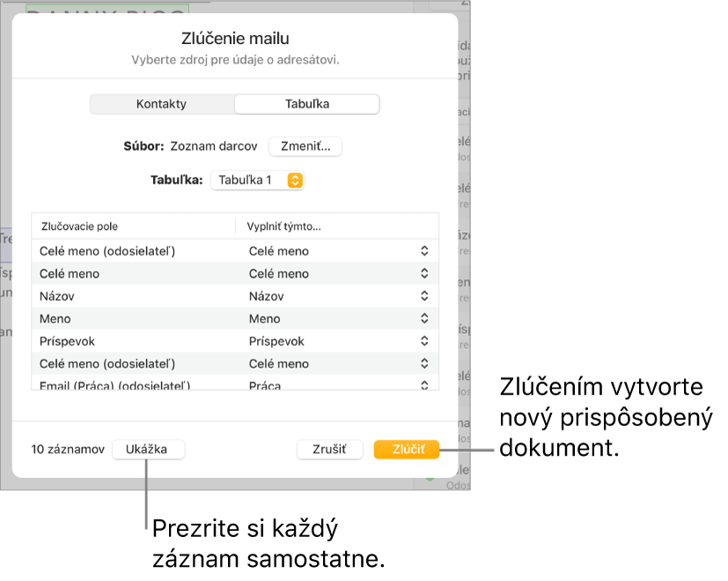Viewport: 728px width, 581px height.
Task: Click the Zmeniť... button
Action: tap(305, 146)
